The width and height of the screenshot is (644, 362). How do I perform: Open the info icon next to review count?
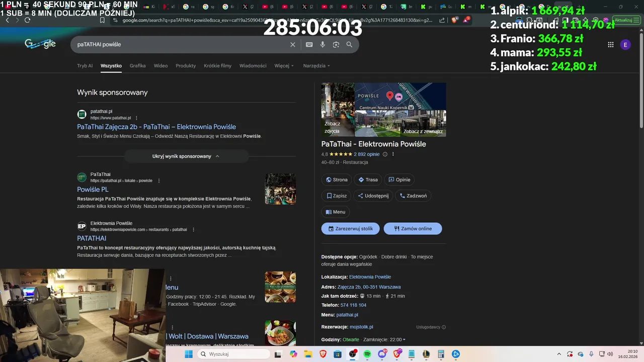(385, 154)
